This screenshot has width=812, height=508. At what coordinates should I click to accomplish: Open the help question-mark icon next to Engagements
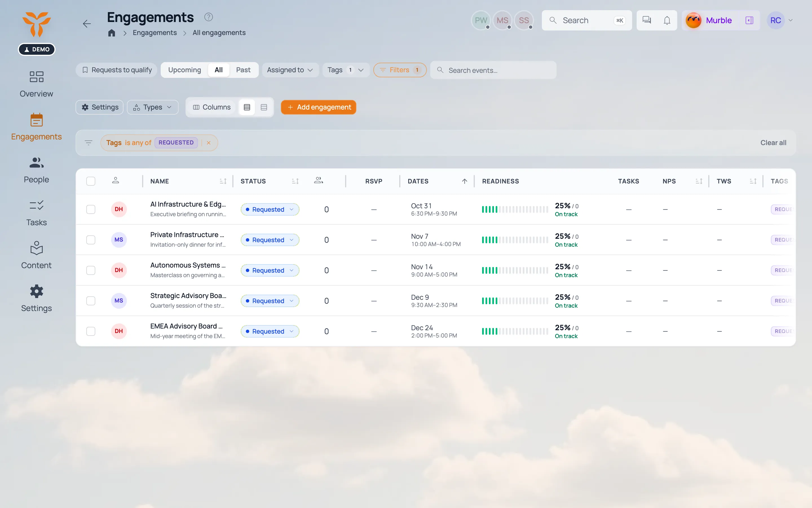pos(208,17)
